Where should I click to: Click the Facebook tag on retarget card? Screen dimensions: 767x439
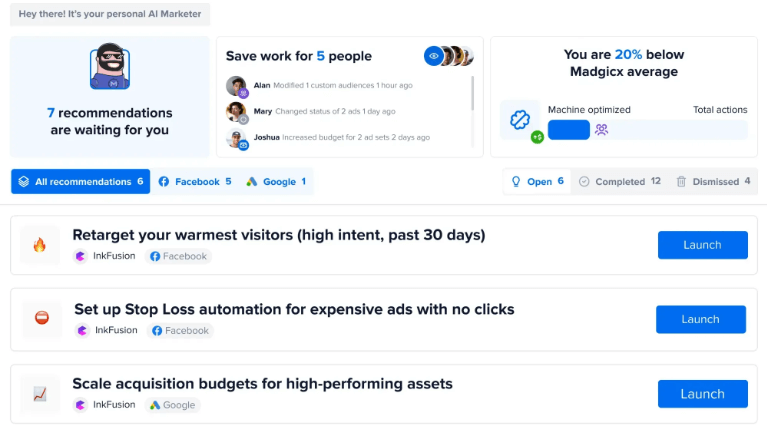point(178,256)
